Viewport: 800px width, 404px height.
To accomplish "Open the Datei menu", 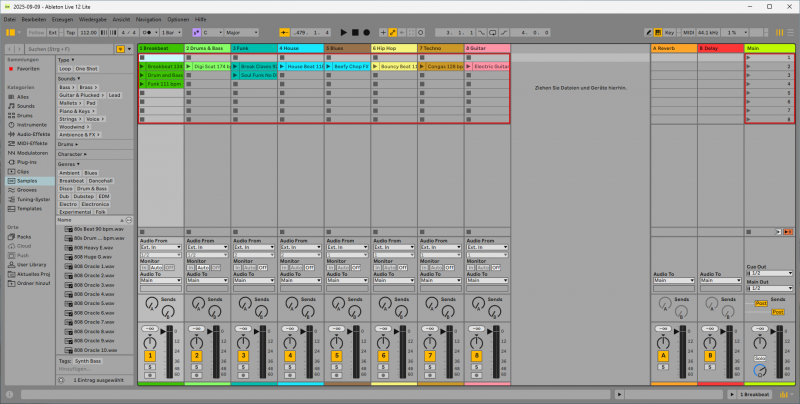I will [x=9, y=19].
